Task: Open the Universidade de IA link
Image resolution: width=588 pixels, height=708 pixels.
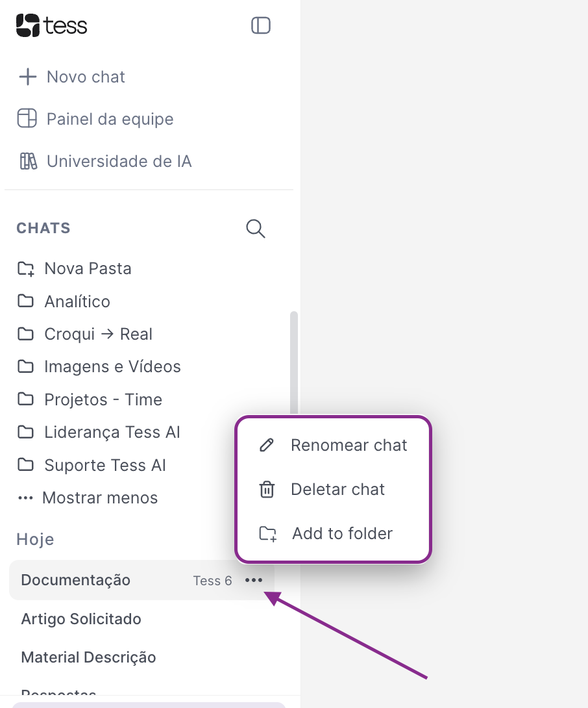Action: pyautogui.click(x=120, y=161)
